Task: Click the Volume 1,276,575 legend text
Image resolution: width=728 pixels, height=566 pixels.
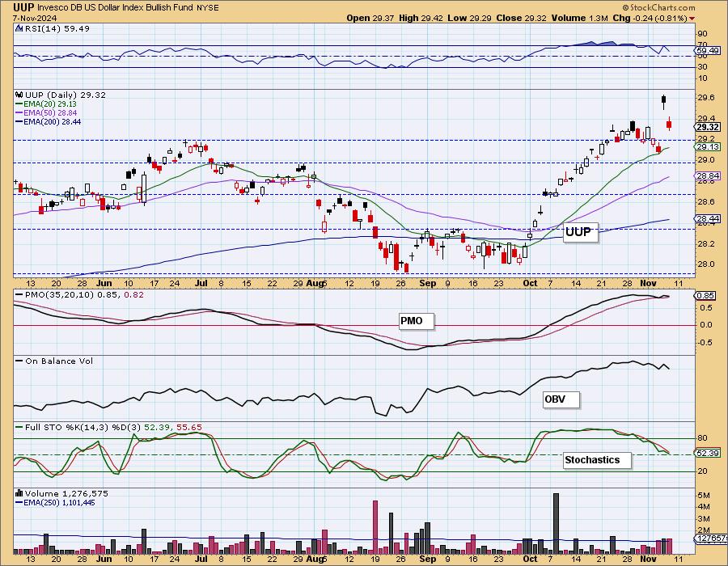Action: (66, 493)
